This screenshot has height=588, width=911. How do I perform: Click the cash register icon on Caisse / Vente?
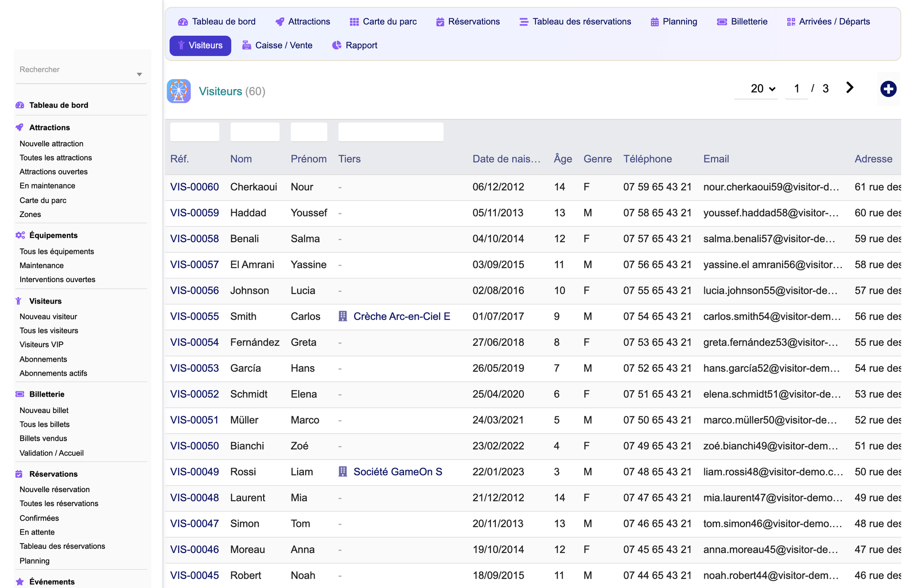click(246, 45)
